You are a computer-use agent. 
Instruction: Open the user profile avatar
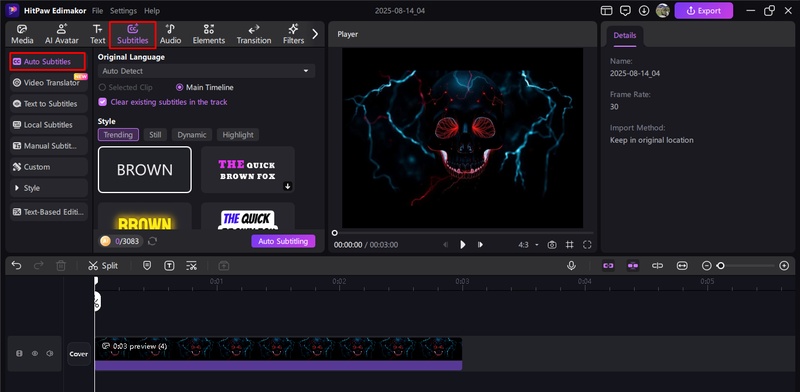[662, 11]
